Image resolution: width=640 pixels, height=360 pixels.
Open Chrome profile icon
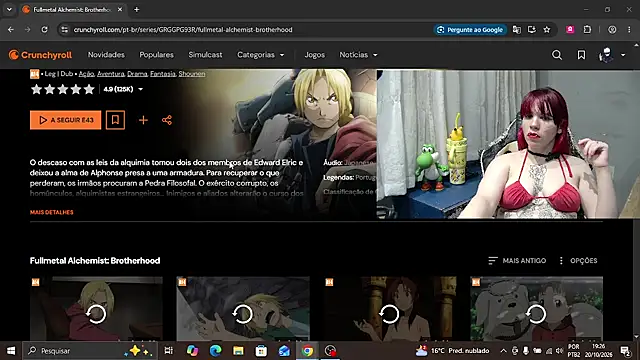click(612, 29)
